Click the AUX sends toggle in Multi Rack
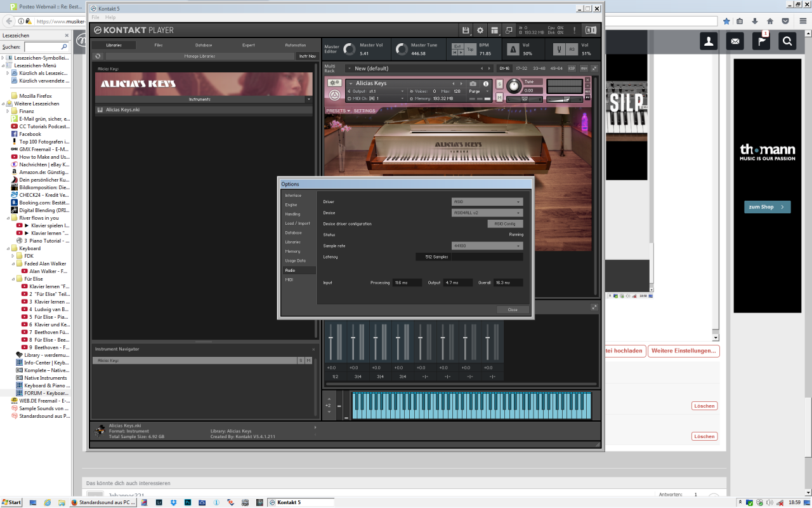 (584, 68)
